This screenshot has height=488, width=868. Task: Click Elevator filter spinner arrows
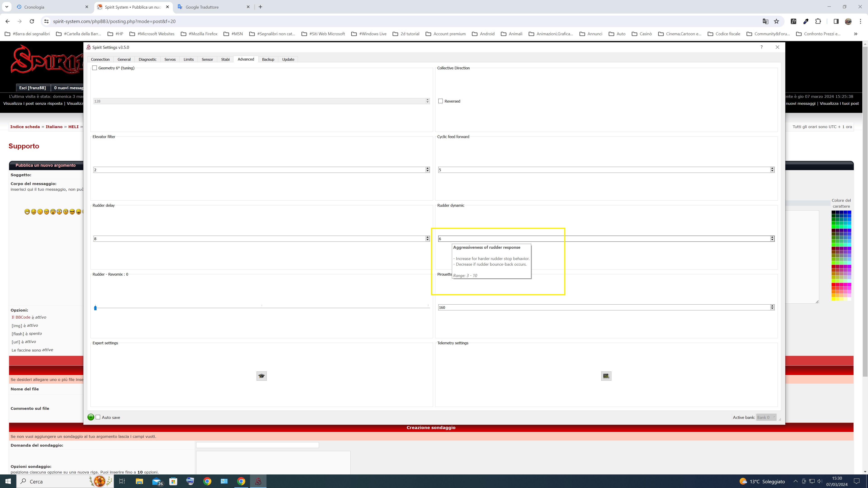[427, 170]
